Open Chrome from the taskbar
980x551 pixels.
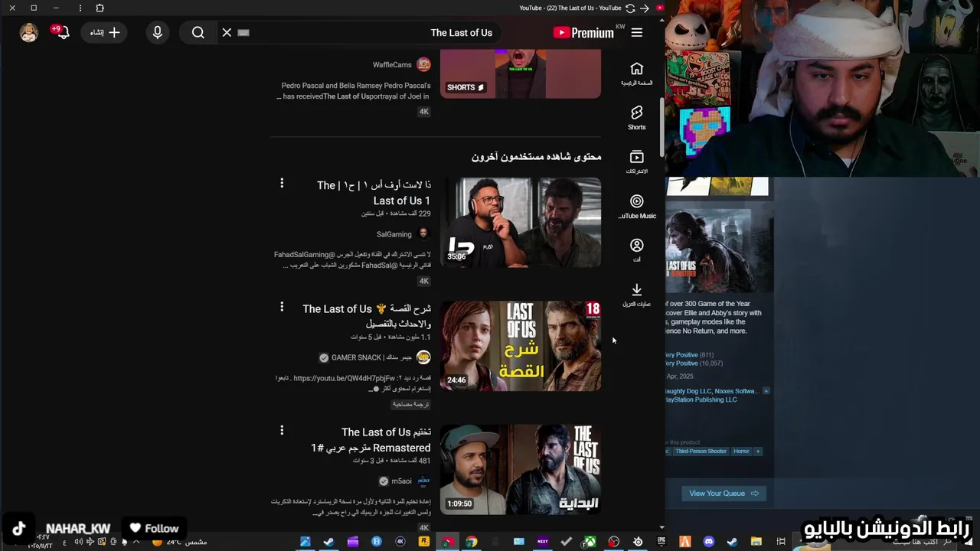click(472, 542)
